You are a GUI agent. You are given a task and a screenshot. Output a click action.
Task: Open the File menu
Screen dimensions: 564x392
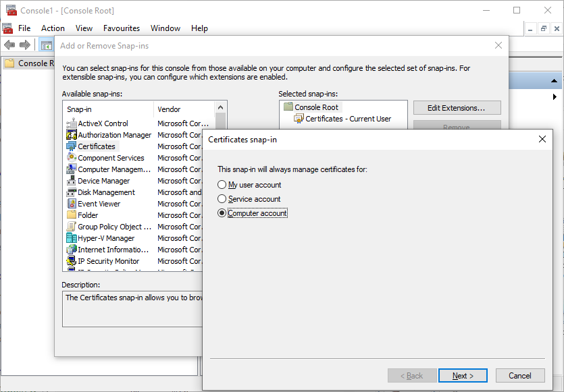24,28
